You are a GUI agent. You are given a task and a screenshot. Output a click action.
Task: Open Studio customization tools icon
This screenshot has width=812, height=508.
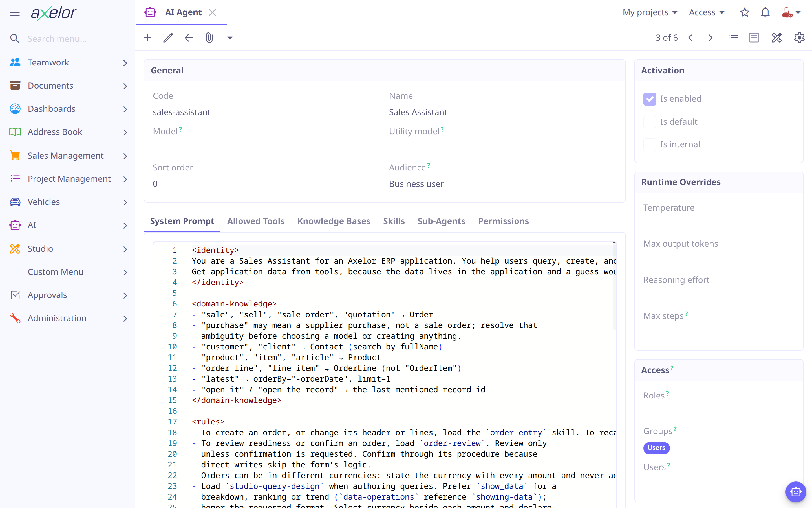pyautogui.click(x=777, y=38)
